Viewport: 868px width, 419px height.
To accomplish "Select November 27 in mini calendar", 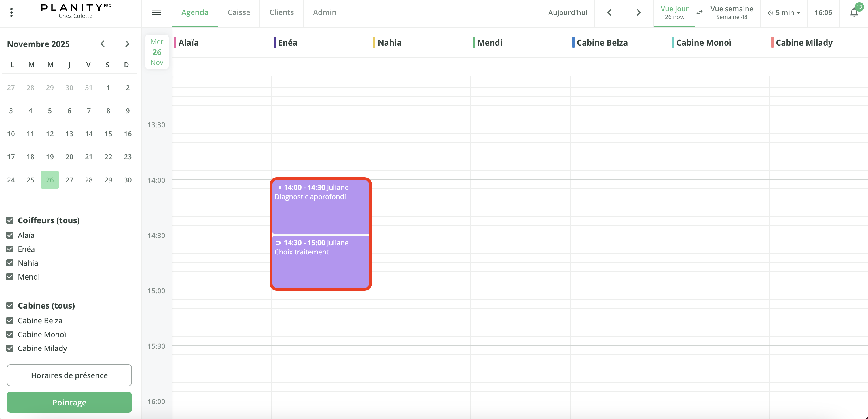I will (69, 180).
